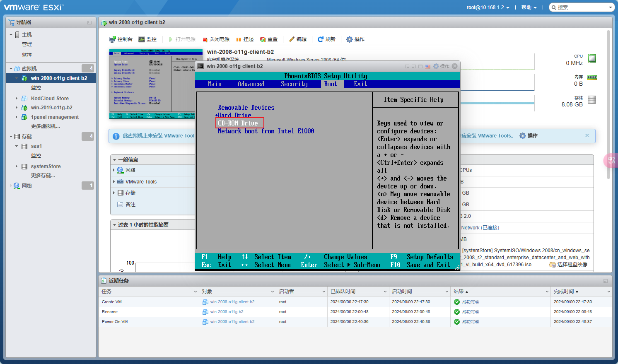The image size is (618, 364).
Task: Minimize the 近期任务 recent tasks panel
Action: tap(606, 281)
